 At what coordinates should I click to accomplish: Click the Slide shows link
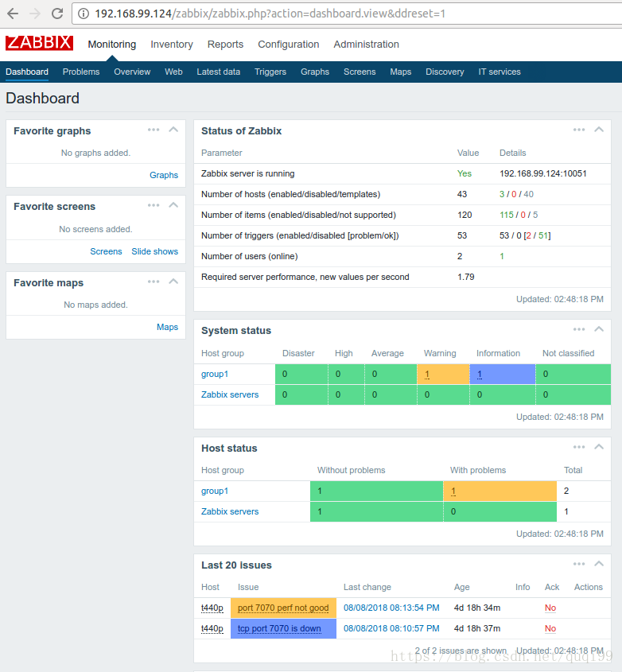[x=155, y=251]
